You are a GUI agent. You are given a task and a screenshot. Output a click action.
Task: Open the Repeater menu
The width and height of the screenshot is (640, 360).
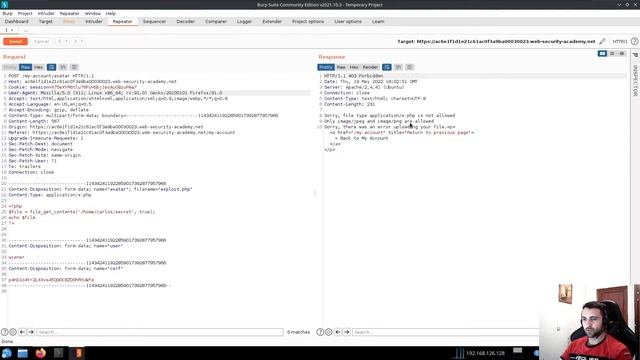coord(69,13)
